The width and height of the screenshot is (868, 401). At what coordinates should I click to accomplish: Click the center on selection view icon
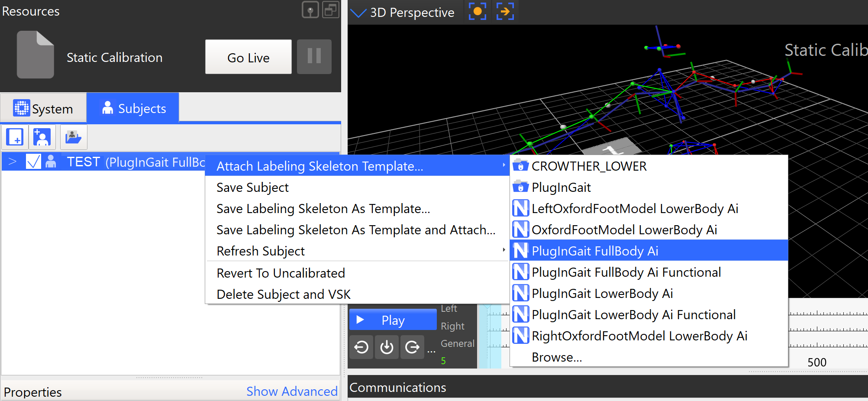pos(478,11)
